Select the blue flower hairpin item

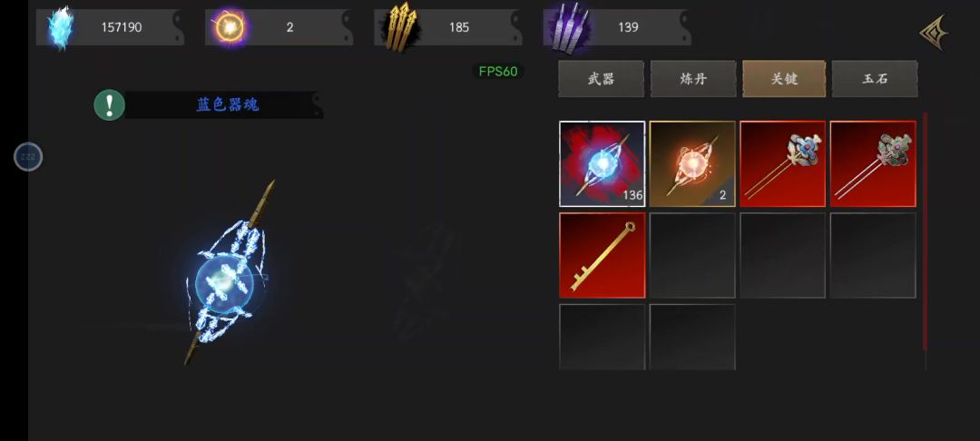782,163
